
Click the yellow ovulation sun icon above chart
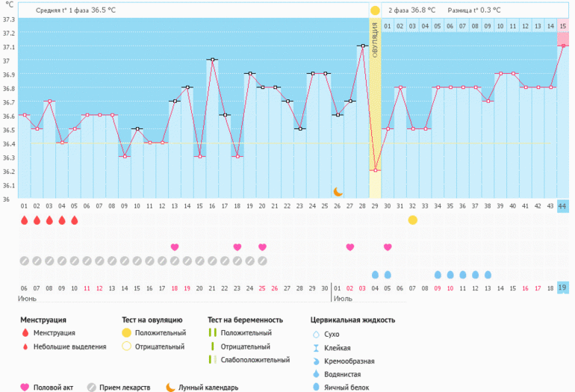click(x=375, y=10)
